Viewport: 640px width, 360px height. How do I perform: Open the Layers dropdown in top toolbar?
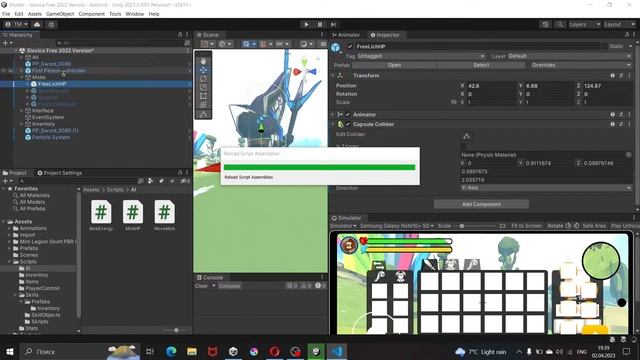[584, 24]
